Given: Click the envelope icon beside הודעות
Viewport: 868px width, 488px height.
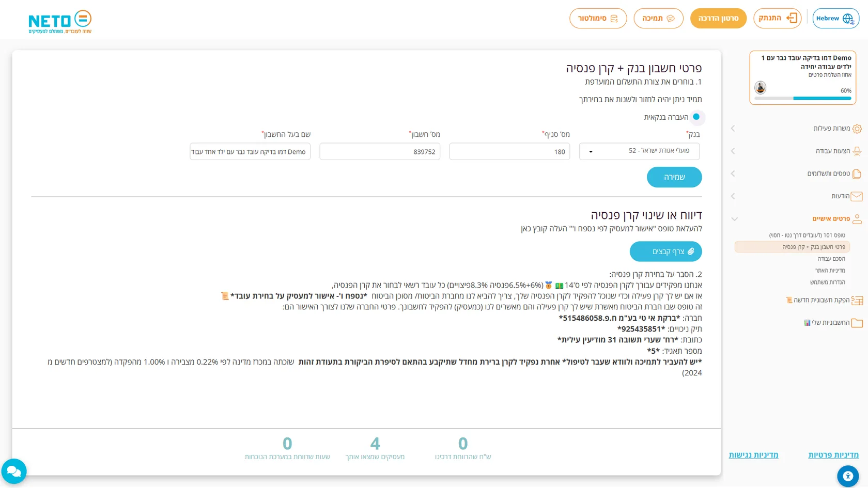Looking at the screenshot, I should tap(857, 196).
